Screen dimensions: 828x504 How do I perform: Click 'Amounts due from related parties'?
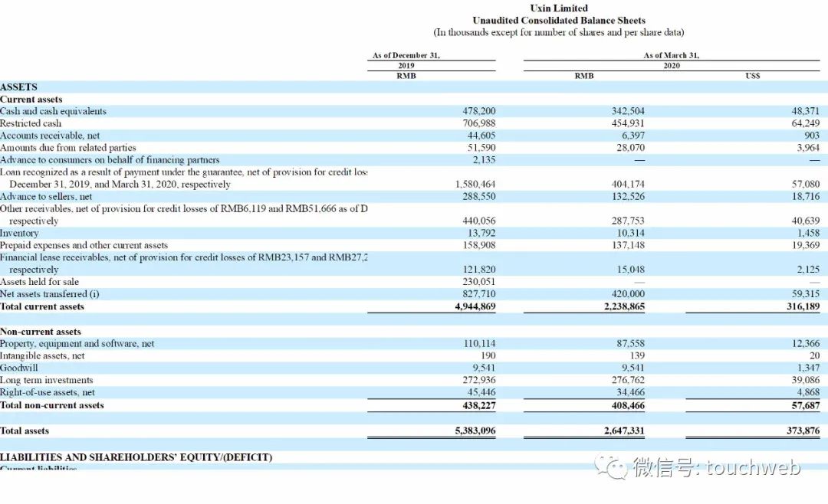coord(68,148)
